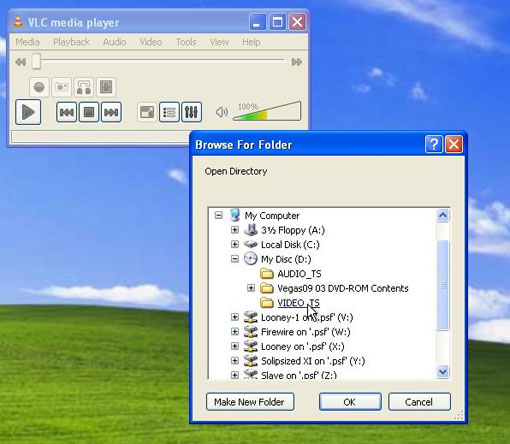Click the folder tree scrollbar thumb
The width and height of the screenshot is (510, 444).
click(443, 285)
